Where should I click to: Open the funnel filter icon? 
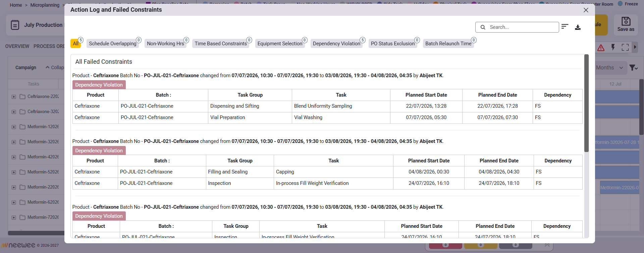(634, 68)
